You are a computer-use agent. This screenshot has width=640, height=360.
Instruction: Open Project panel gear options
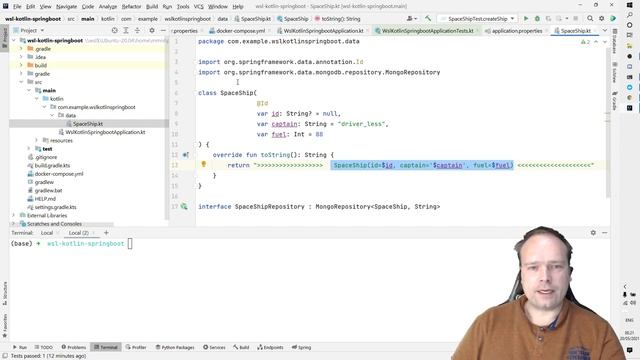coord(152,31)
